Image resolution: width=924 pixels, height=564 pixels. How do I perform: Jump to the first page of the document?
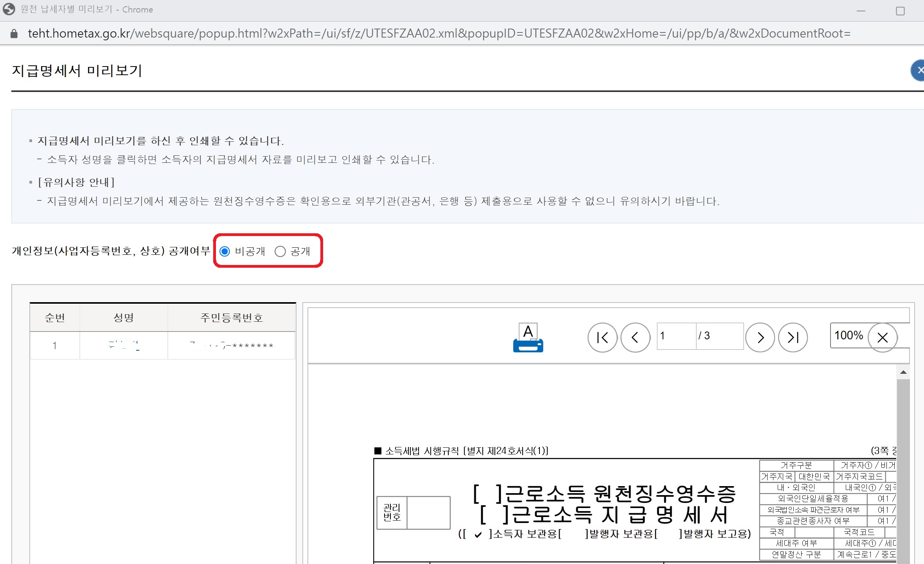point(602,337)
